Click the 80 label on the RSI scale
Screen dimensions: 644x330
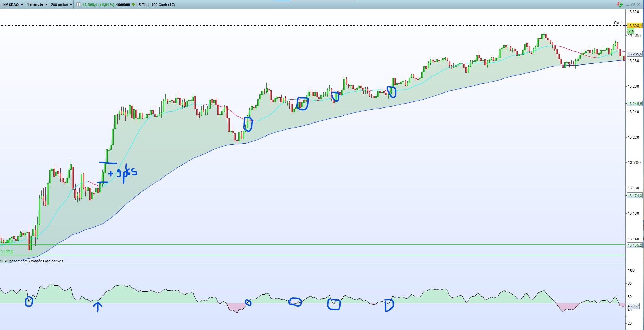click(630, 283)
